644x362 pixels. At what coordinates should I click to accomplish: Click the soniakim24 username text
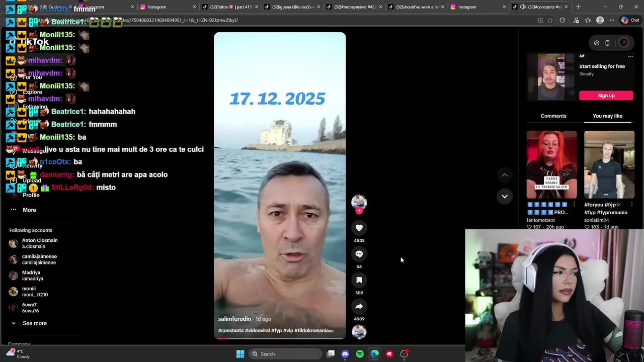597,220
